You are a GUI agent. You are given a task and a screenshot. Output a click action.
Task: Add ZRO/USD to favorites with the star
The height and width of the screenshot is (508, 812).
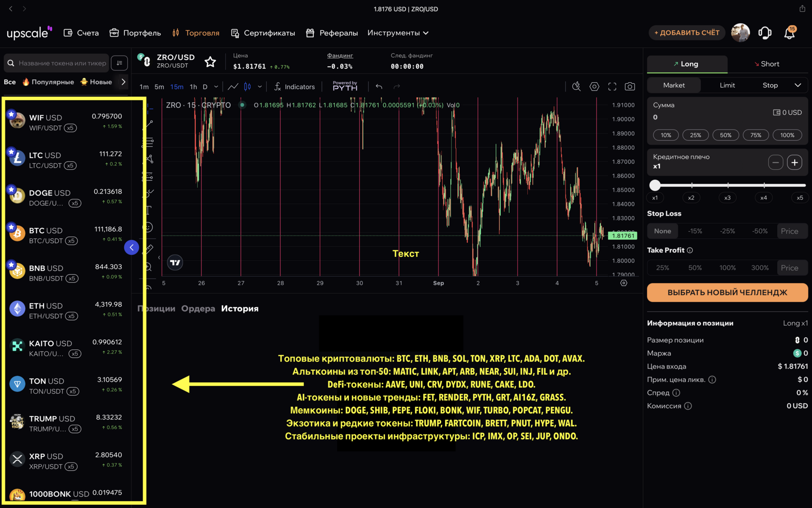click(x=210, y=61)
